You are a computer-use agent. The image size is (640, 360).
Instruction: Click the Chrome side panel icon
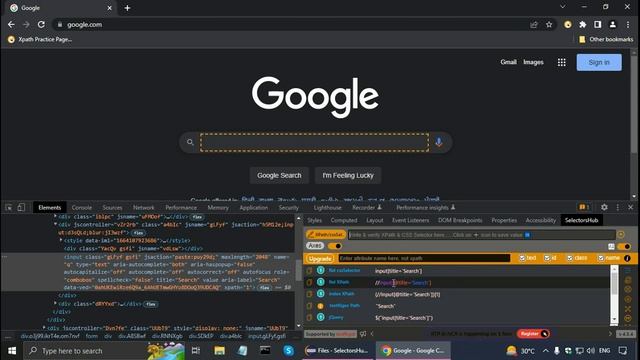pos(598,24)
